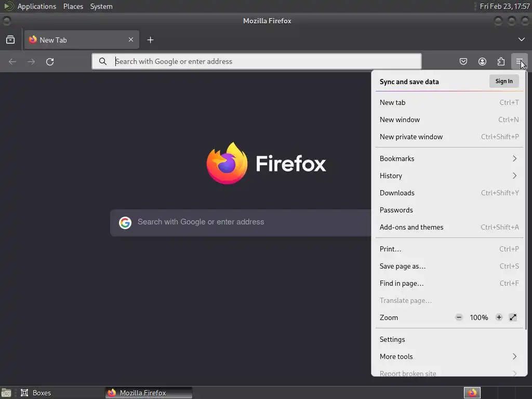Screen dimensions: 532x399
Task: Toggle full screen mode icon
Action: point(513,317)
